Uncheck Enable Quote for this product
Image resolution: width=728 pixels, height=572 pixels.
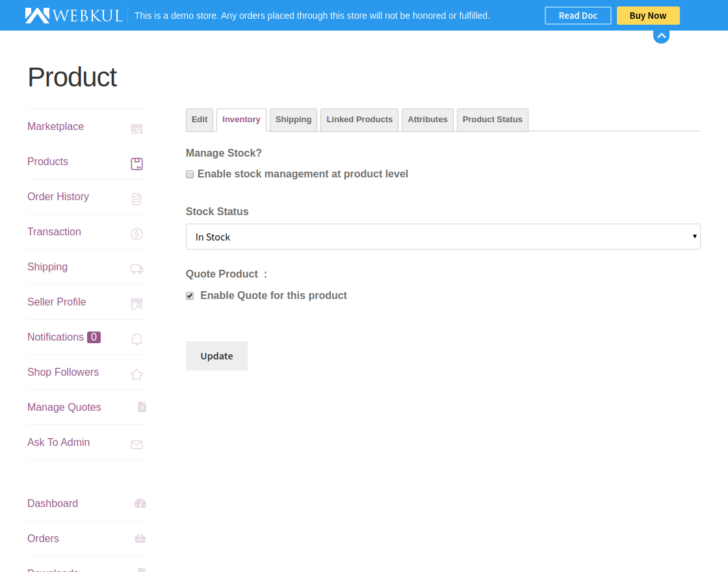click(x=190, y=296)
